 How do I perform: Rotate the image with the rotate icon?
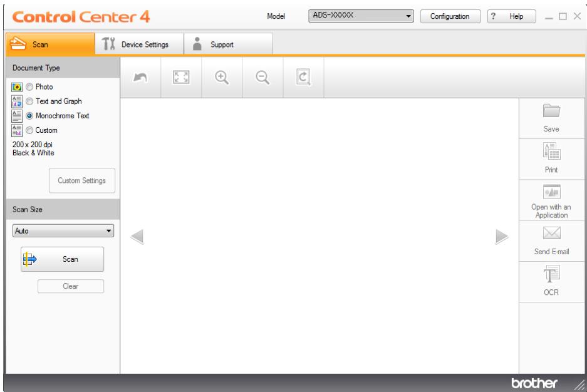pyautogui.click(x=303, y=78)
